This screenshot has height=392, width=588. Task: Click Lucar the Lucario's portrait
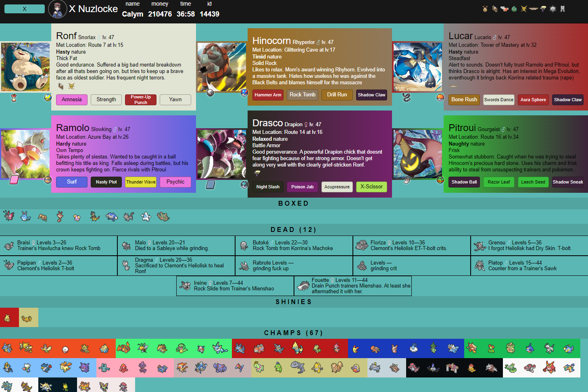point(418,67)
